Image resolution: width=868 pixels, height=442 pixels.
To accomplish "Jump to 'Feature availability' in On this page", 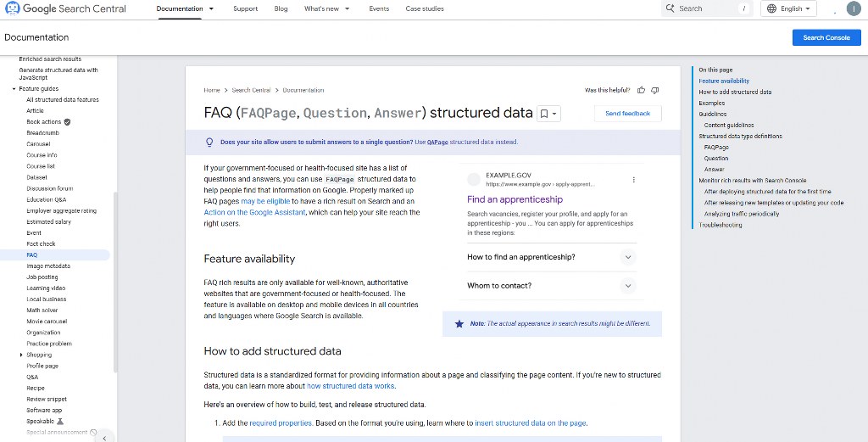I will point(724,81).
